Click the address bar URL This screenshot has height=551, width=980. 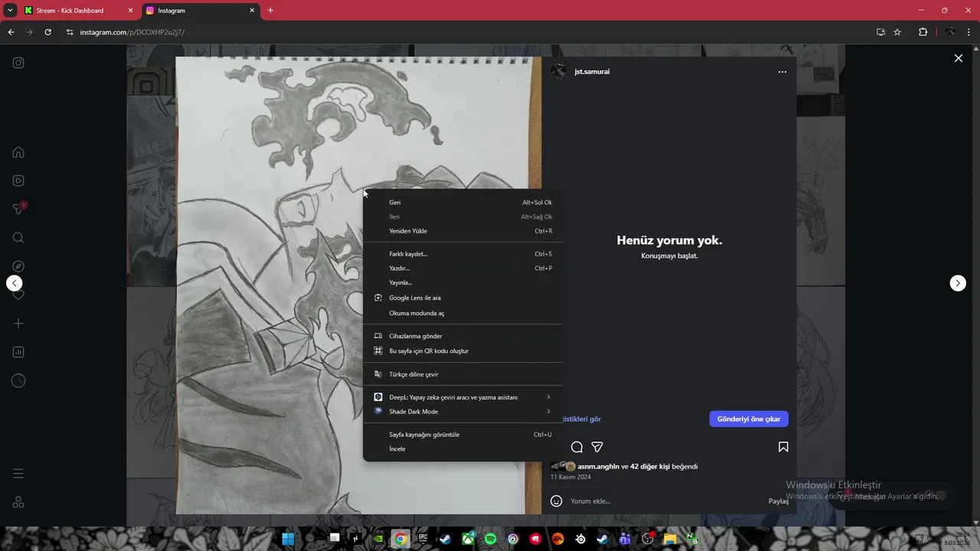coord(132,32)
